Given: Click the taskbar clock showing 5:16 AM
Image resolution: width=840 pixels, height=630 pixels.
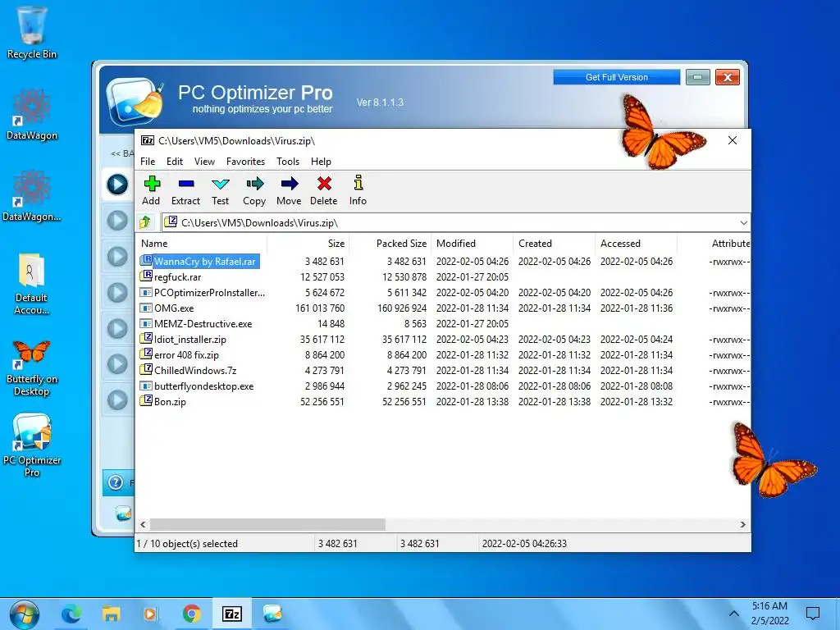Looking at the screenshot, I should tap(769, 614).
